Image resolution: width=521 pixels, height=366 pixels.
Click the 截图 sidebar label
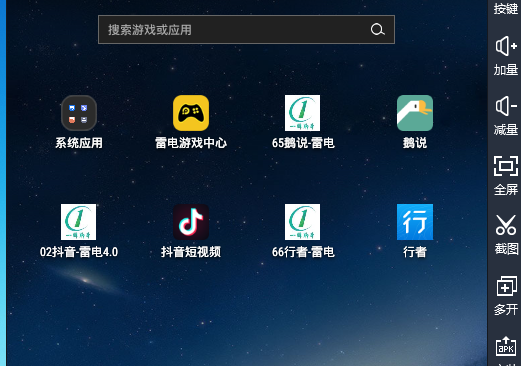coord(506,249)
